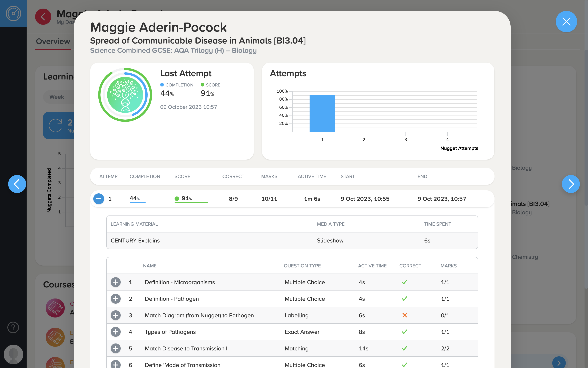Click the start time 9 Oct 2023, 10:55
This screenshot has width=588, height=368.
pos(365,199)
